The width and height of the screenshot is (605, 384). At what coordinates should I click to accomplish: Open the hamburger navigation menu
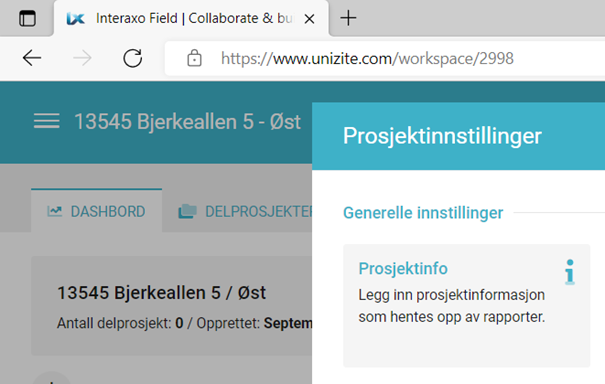(46, 121)
